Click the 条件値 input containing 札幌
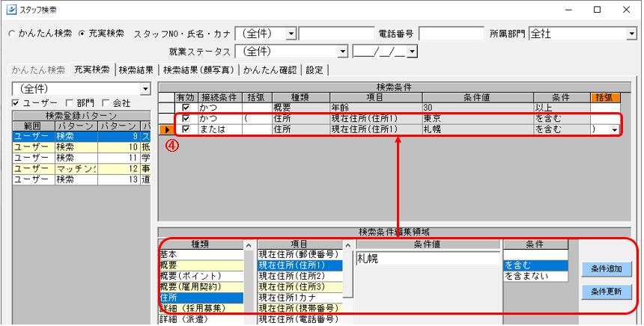The height and width of the screenshot is (326, 644). [428, 259]
